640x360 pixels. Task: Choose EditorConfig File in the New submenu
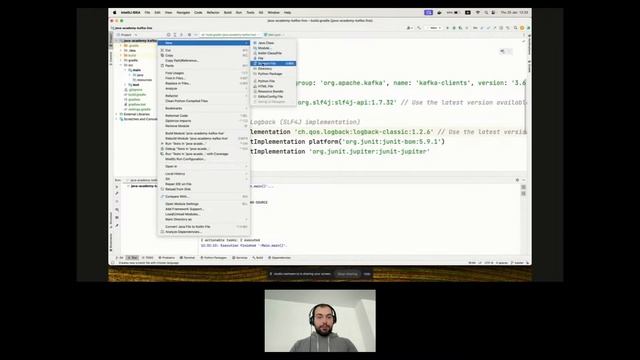tap(273, 97)
